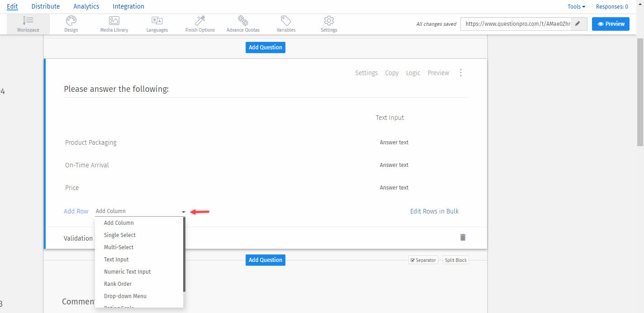Delete question using trash icon
This screenshot has width=644, height=313.
463,237
